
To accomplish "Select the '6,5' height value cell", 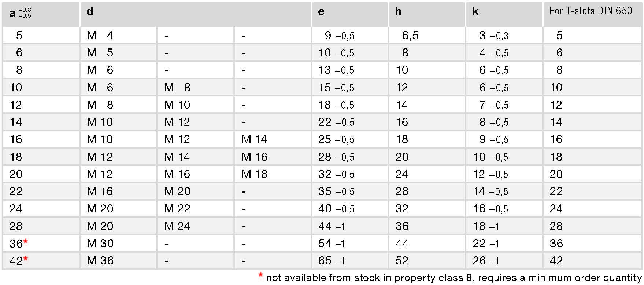I will tap(410, 36).
